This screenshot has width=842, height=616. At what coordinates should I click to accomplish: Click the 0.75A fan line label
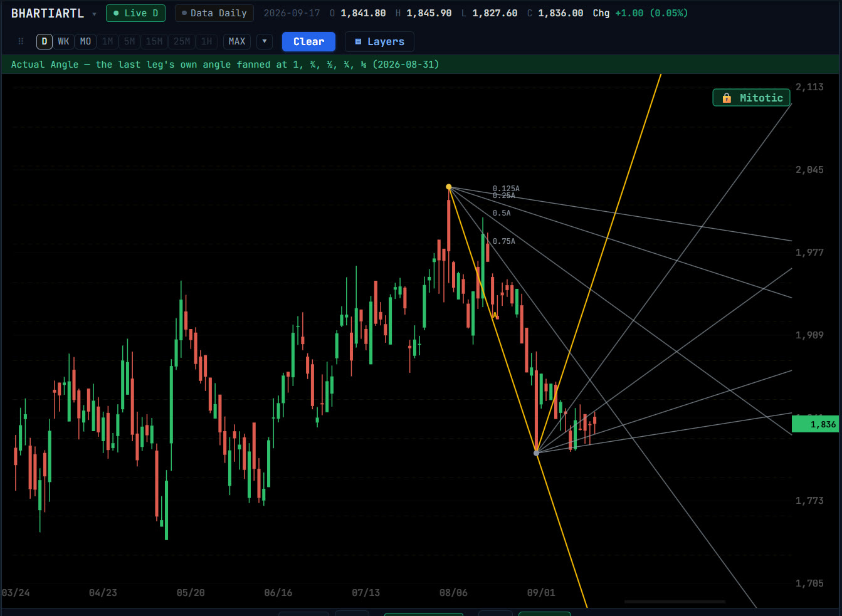(x=503, y=241)
